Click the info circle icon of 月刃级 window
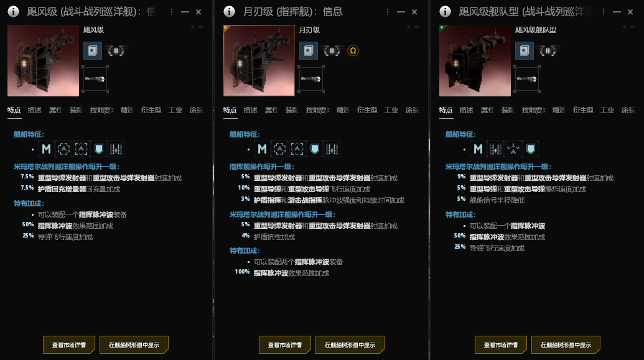Image resolution: width=644 pixels, height=360 pixels. 229,11
